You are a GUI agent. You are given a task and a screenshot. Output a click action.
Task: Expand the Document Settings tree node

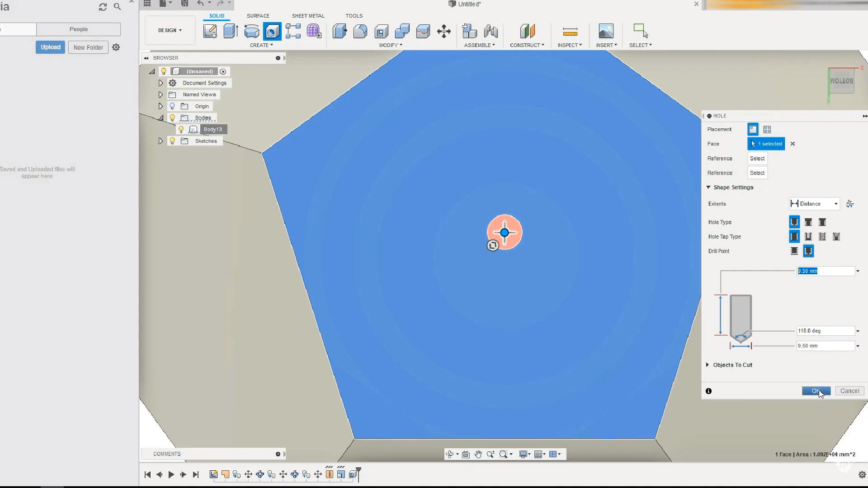tap(160, 83)
